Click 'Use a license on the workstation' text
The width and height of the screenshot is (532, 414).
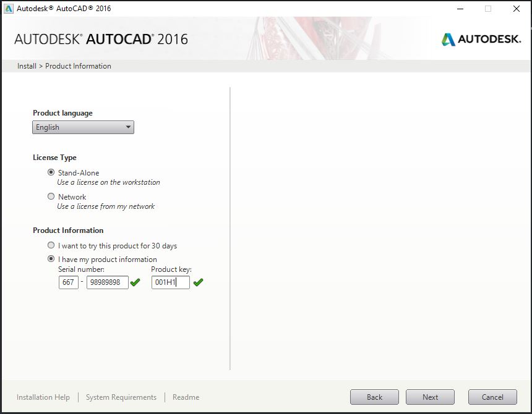(109, 182)
